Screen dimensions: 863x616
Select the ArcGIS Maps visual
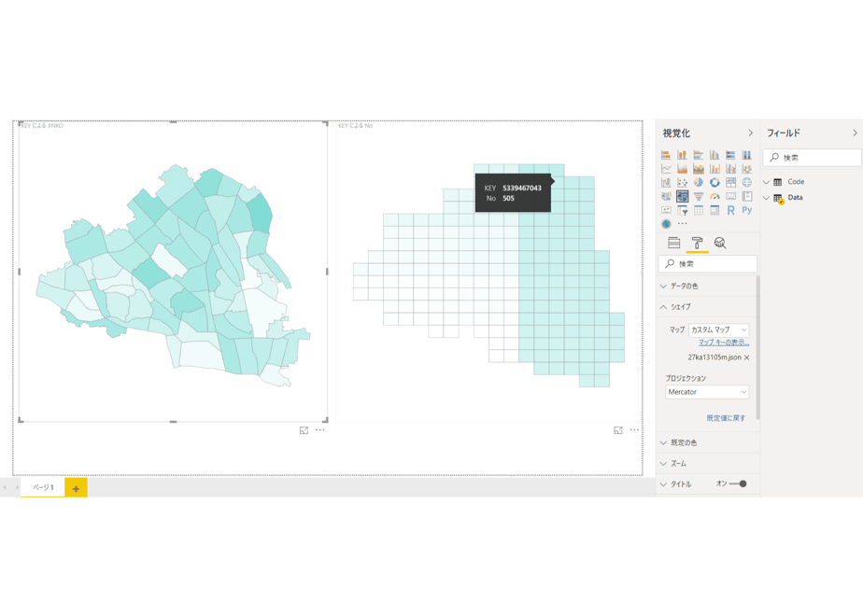666,224
